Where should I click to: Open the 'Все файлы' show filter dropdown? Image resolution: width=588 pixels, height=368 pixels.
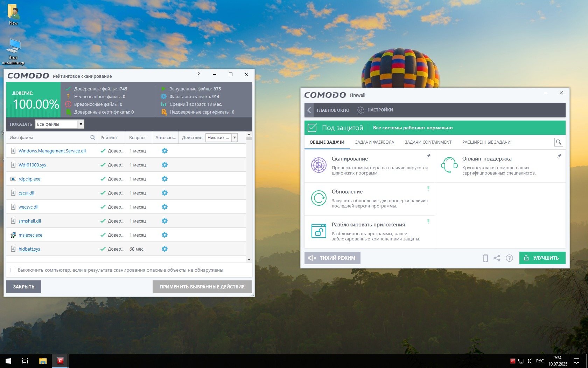(81, 124)
